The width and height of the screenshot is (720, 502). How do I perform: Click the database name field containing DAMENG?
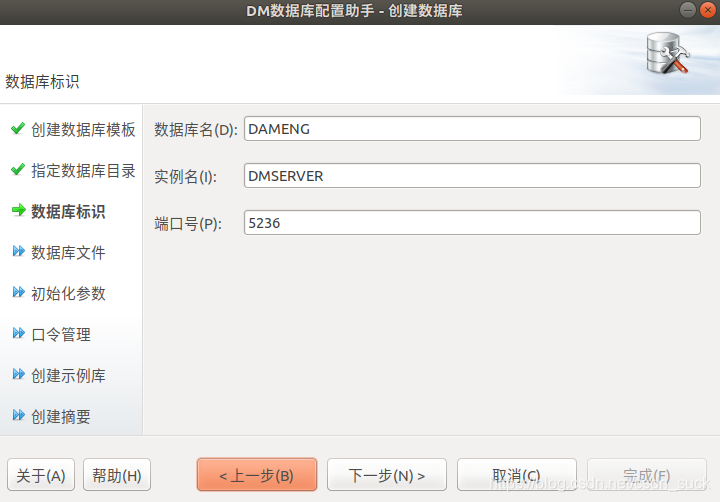click(472, 129)
